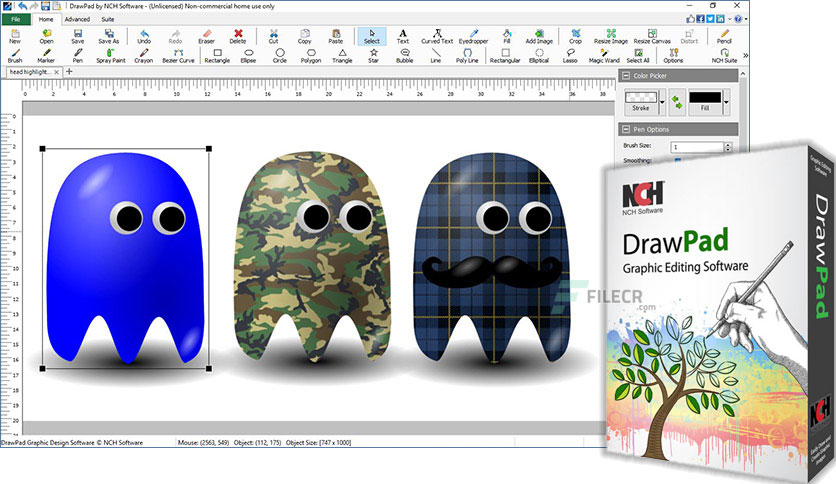Select the Pencil tool
This screenshot has width=836, height=484.
724,36
